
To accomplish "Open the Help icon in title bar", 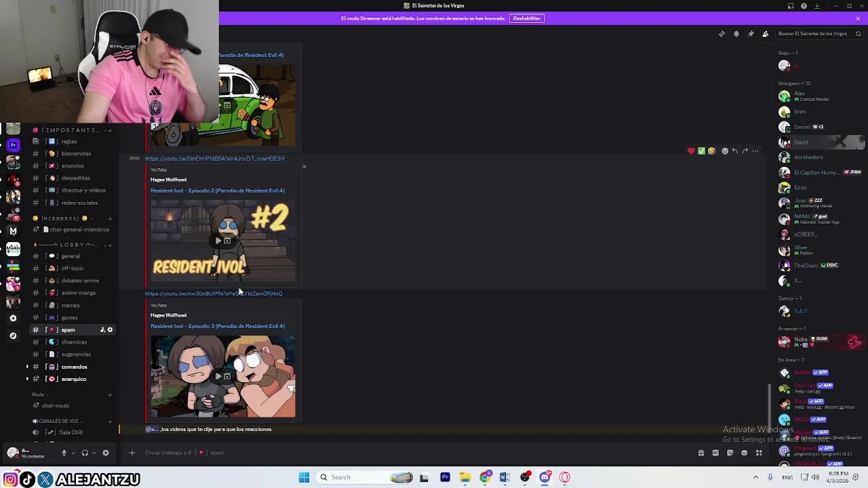I will coord(804,6).
